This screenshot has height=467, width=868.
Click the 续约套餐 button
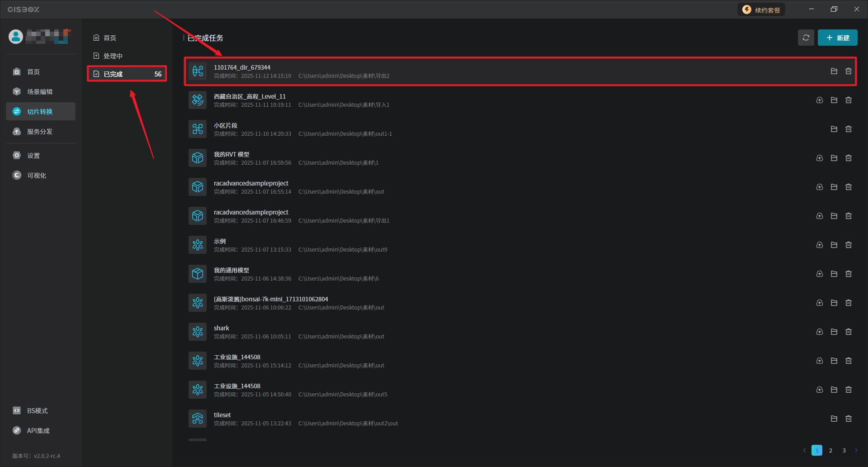[761, 10]
